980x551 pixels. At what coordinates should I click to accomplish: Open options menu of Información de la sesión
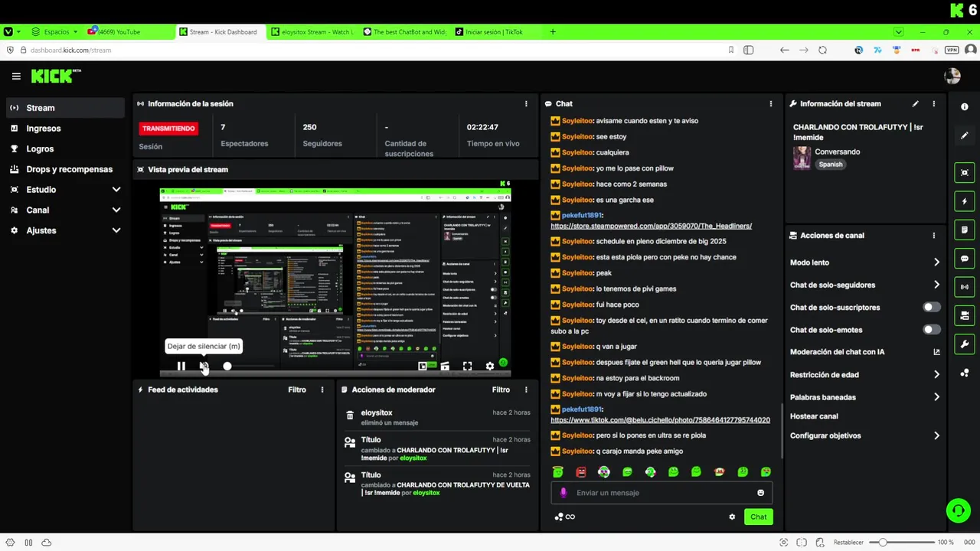pyautogui.click(x=526, y=103)
